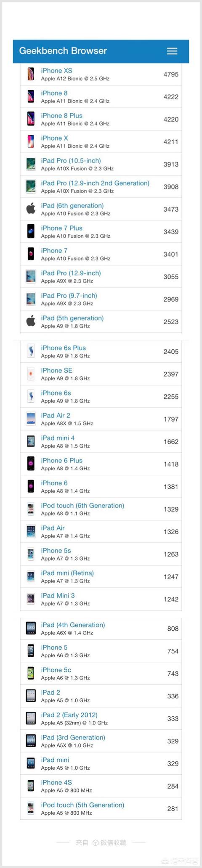The width and height of the screenshot is (202, 868).
Task: Open the Geekbench Browser hamburger menu
Action: pyautogui.click(x=172, y=51)
